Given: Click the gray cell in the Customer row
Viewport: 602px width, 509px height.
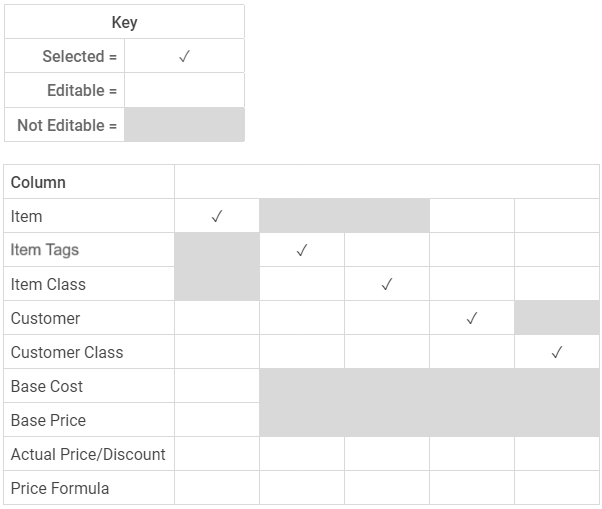Looking at the screenshot, I should pos(557,318).
